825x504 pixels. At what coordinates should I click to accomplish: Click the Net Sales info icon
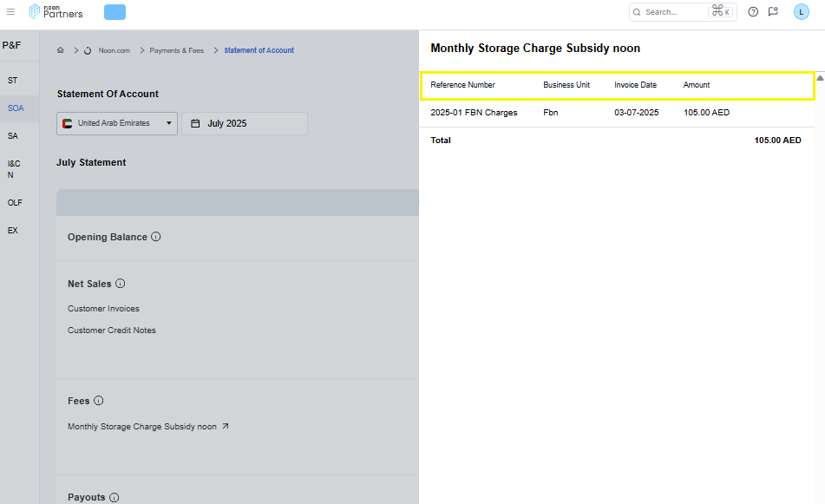[121, 284]
